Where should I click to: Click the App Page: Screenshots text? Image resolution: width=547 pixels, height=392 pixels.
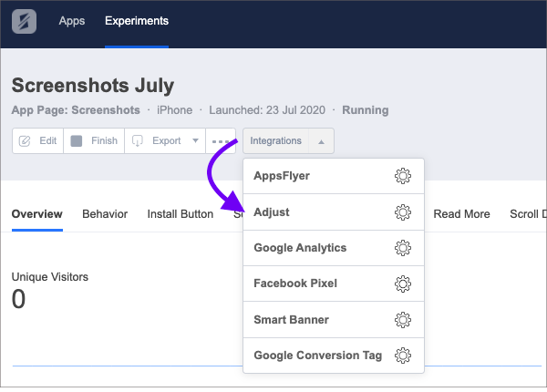(x=76, y=110)
